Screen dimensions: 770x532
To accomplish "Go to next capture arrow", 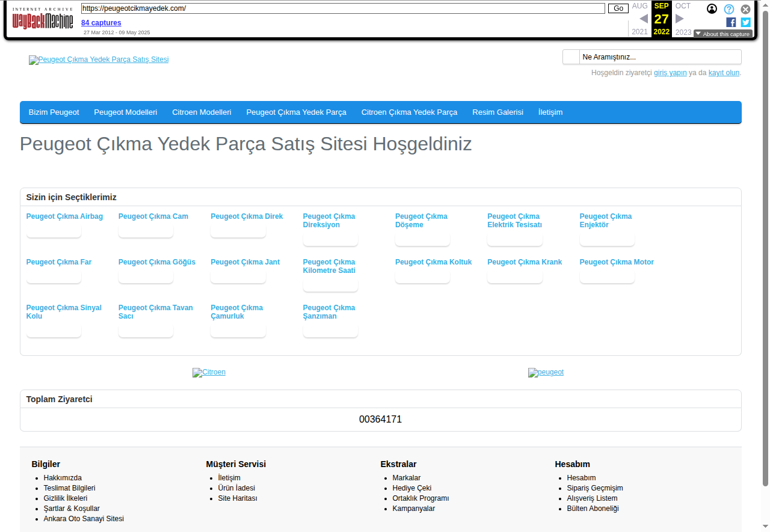I will tap(680, 19).
